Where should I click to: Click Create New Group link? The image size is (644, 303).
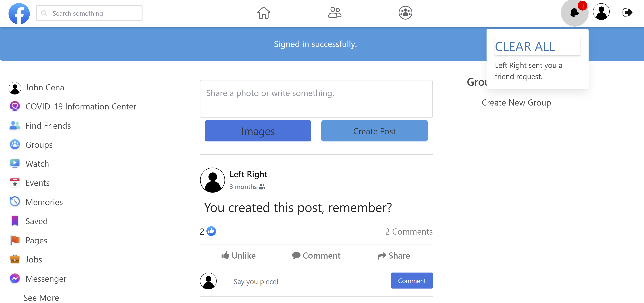[516, 103]
